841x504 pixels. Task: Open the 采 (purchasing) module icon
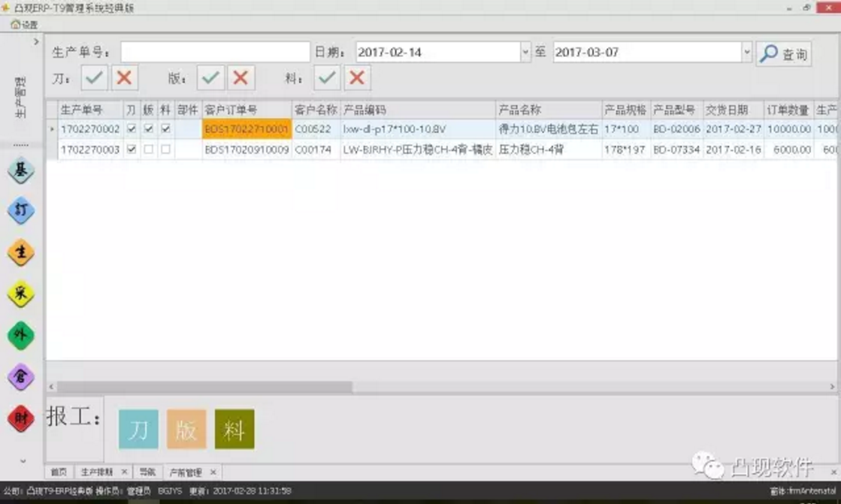[20, 294]
